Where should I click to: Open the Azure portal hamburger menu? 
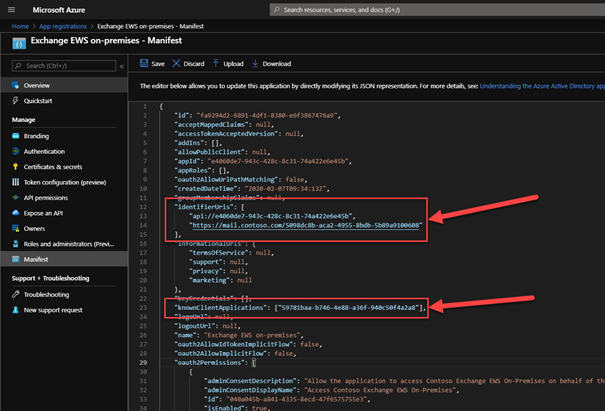pyautogui.click(x=12, y=10)
